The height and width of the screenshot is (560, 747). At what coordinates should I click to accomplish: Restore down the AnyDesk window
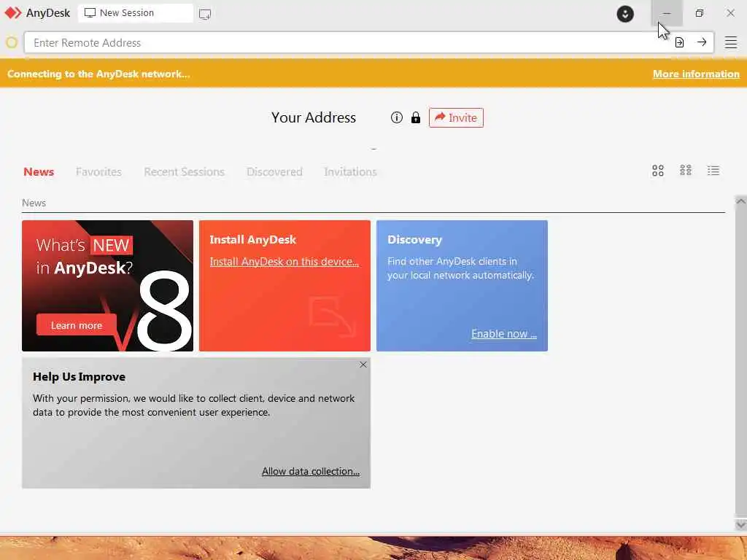pos(699,13)
